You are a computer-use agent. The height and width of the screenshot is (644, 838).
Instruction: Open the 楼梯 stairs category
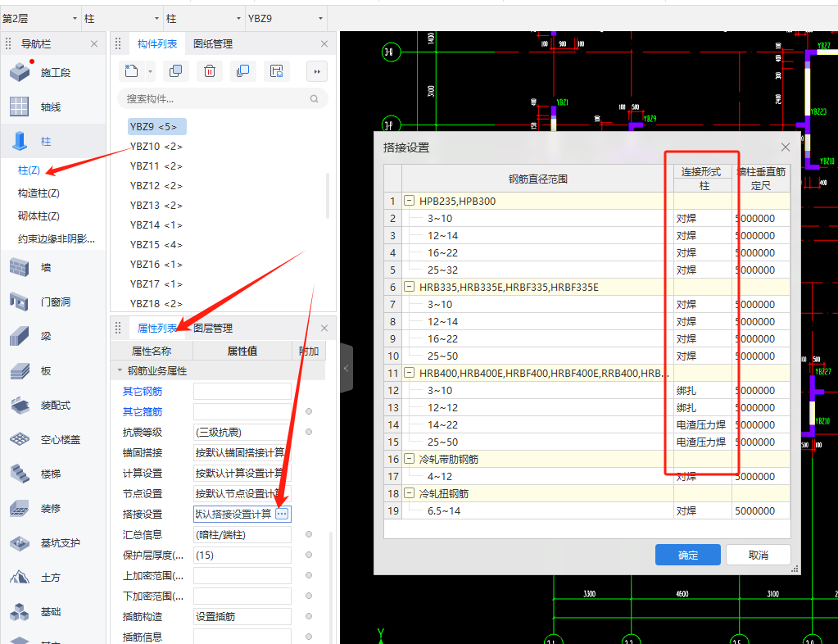point(35,474)
